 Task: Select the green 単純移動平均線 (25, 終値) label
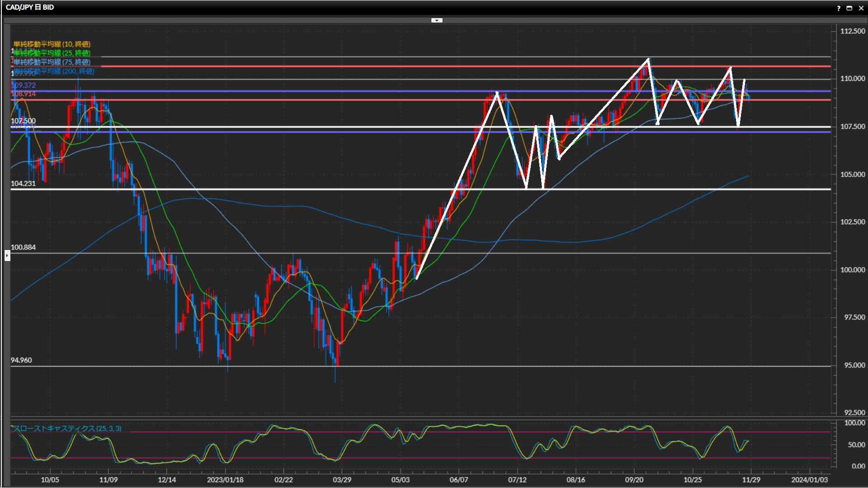click(x=52, y=53)
